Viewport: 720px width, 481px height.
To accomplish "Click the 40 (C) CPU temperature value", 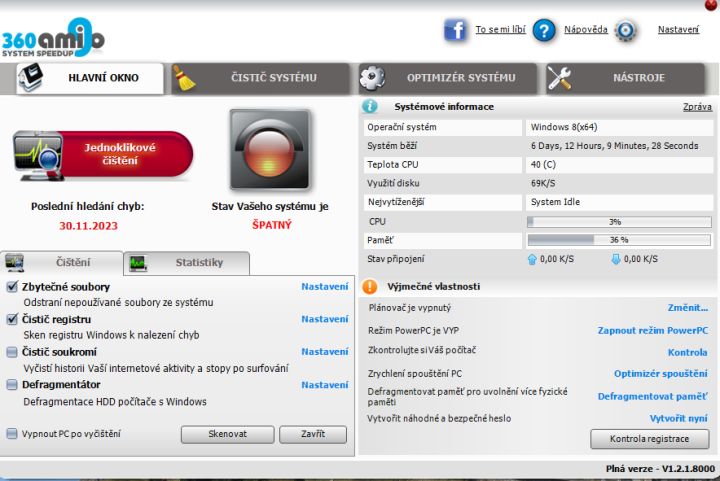I will (x=543, y=165).
